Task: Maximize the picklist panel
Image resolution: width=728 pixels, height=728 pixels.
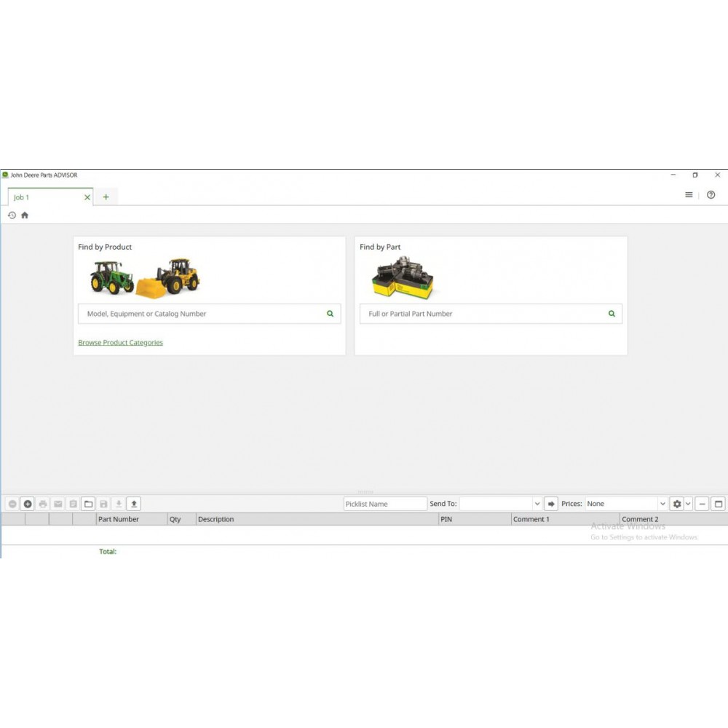Action: click(x=719, y=504)
